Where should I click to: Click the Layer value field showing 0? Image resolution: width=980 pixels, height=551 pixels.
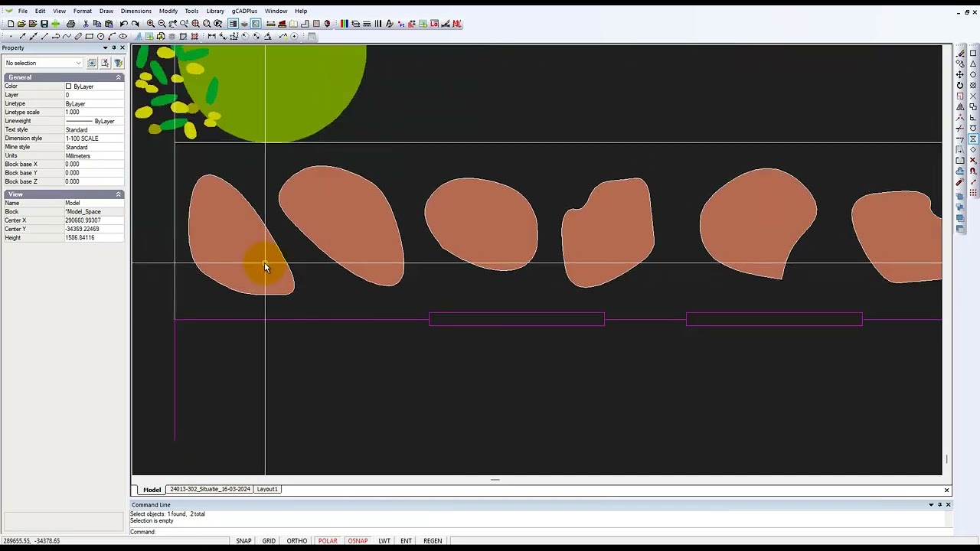tap(93, 95)
